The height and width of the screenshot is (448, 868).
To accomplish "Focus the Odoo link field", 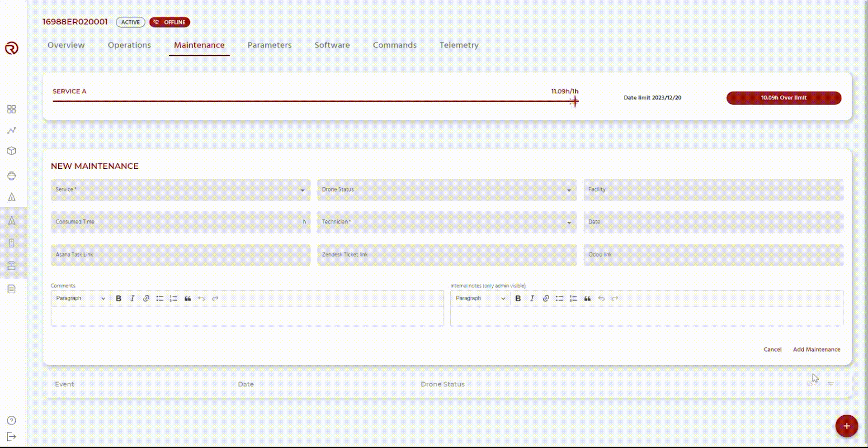I will point(713,255).
